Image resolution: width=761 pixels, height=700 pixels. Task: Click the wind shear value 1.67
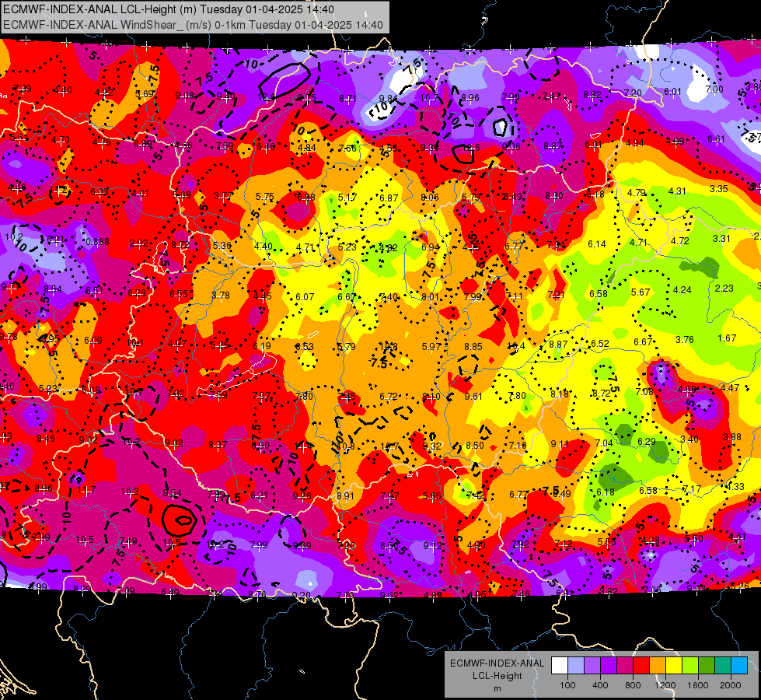[x=727, y=338]
